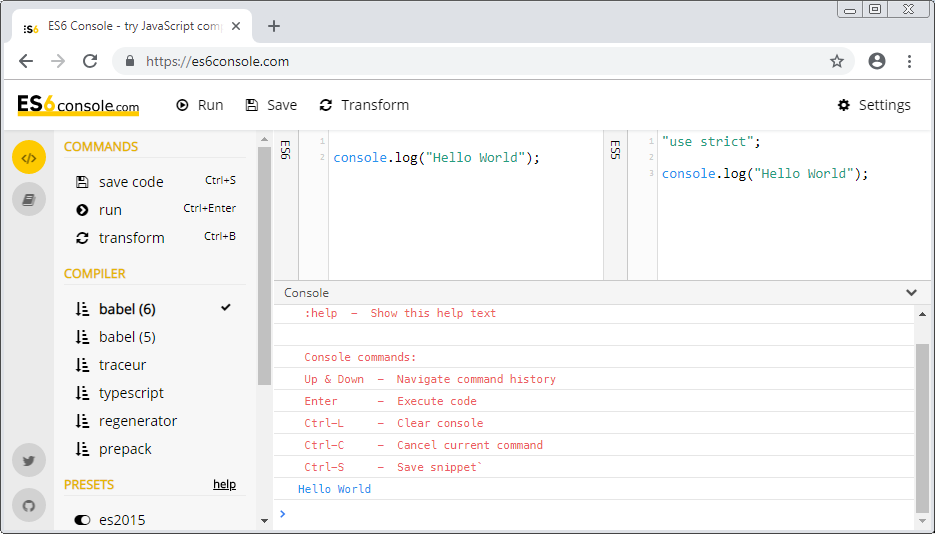Click the COMMANDS section heading
This screenshot has height=534, width=935.
click(x=101, y=147)
